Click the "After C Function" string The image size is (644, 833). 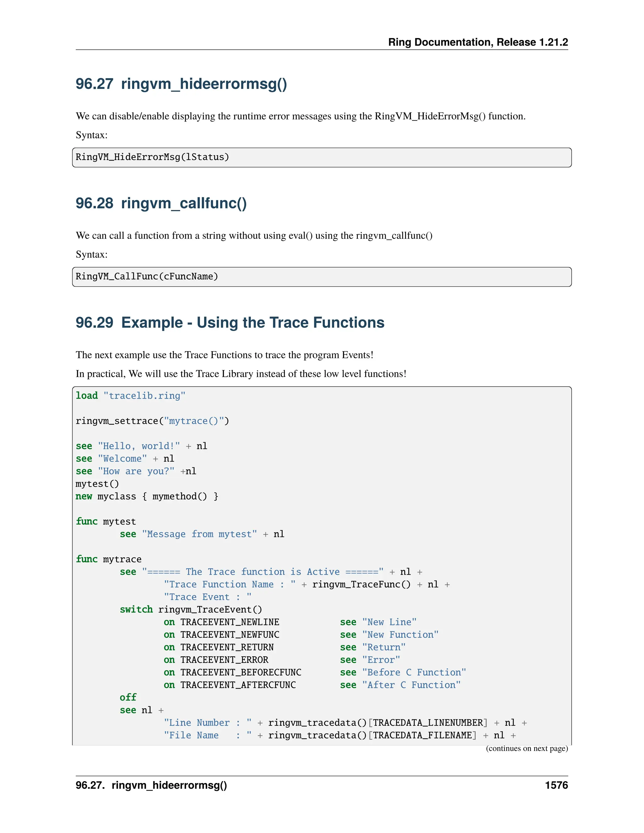[411, 685]
